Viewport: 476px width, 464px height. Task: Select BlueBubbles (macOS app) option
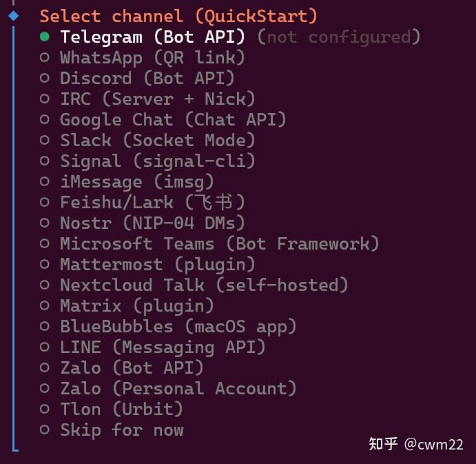pos(178,326)
